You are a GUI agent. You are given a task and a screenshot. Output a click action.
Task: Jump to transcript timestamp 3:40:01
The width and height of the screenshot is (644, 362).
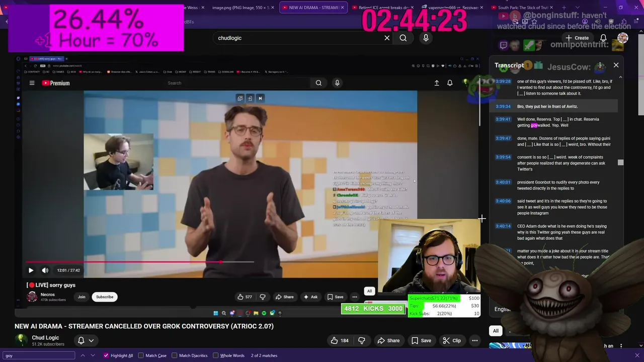503,182
